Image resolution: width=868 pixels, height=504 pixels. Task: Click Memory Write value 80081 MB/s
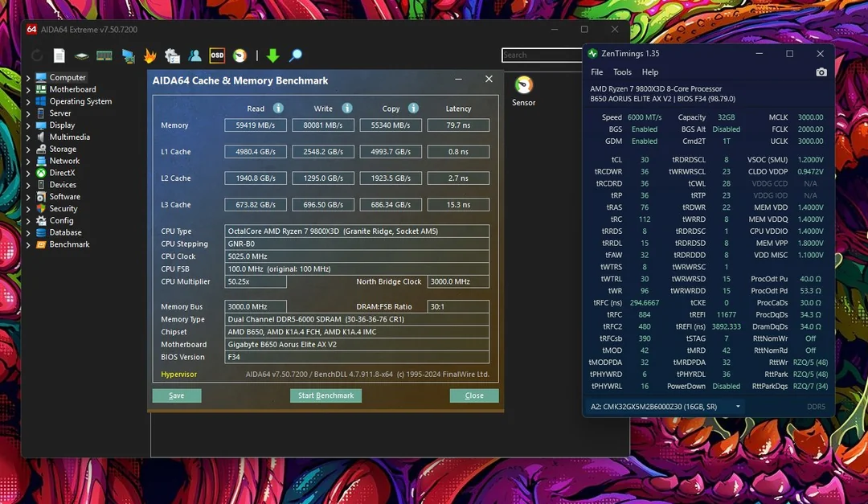click(x=323, y=125)
